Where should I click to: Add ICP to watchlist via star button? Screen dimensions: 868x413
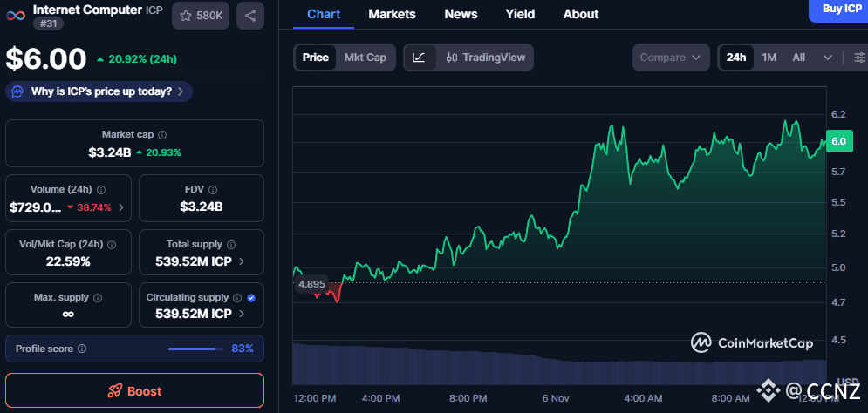(201, 16)
